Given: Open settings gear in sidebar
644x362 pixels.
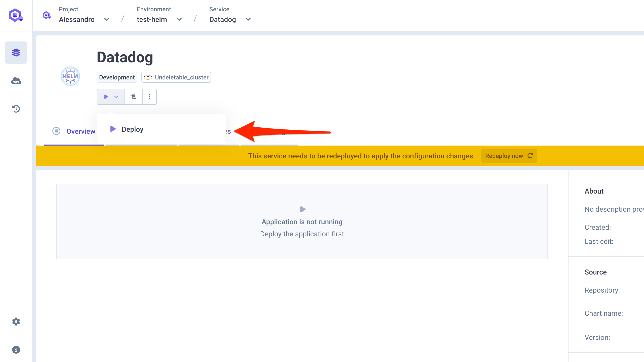Looking at the screenshot, I should click(x=16, y=322).
